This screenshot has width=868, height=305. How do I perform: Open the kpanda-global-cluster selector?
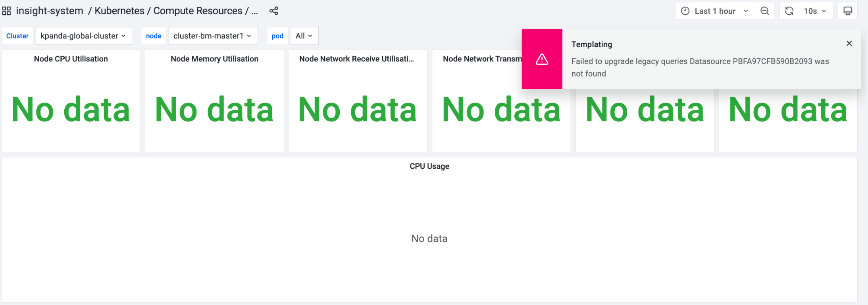coord(83,36)
